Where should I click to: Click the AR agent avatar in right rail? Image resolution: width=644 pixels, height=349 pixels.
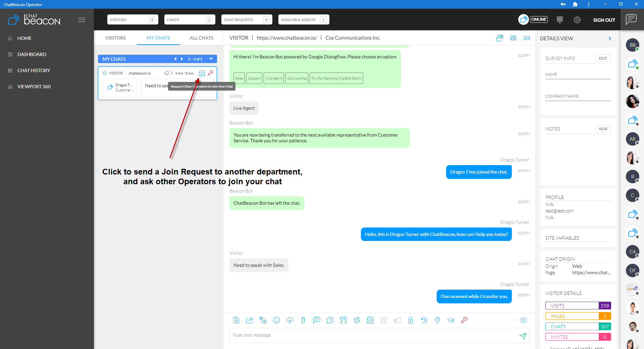(x=633, y=139)
